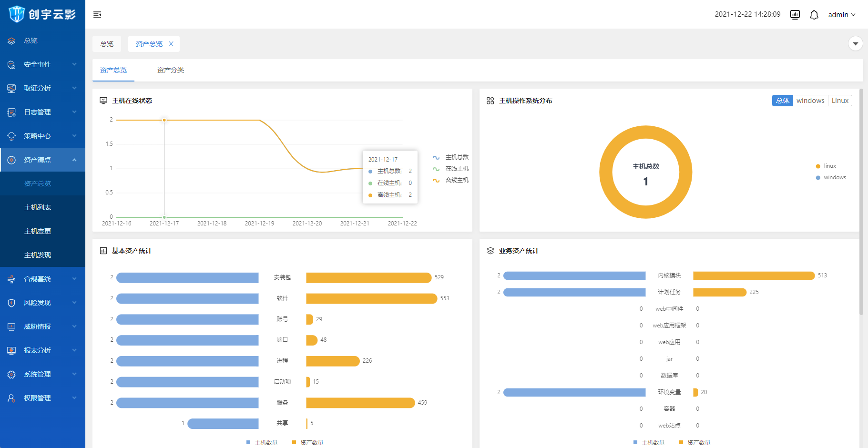868x448 pixels.
Task: Click the 合规基线 sidebar icon
Action: (x=11, y=279)
